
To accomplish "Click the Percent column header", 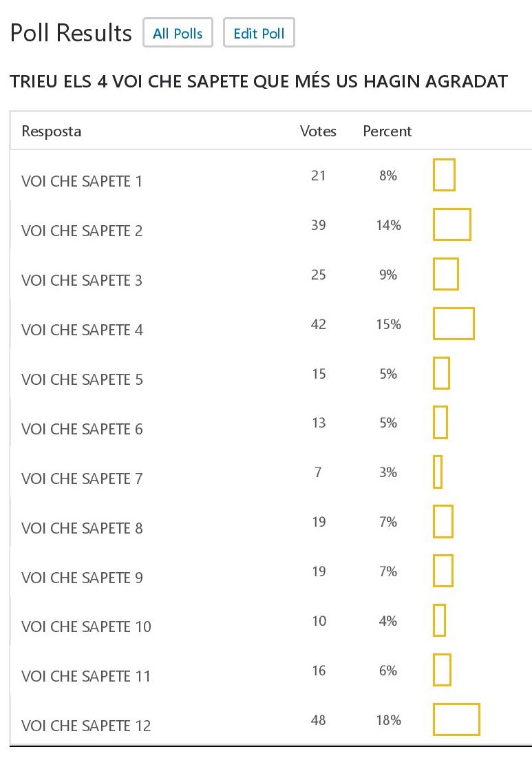I will (x=387, y=131).
